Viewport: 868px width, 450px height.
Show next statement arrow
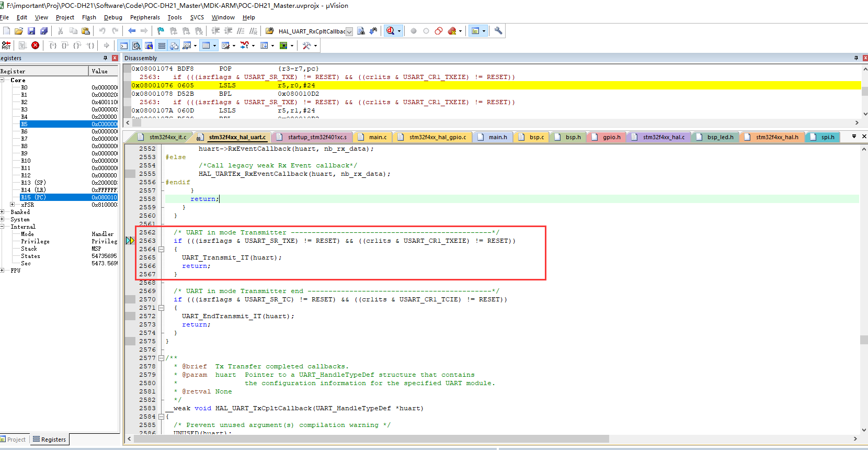click(107, 46)
